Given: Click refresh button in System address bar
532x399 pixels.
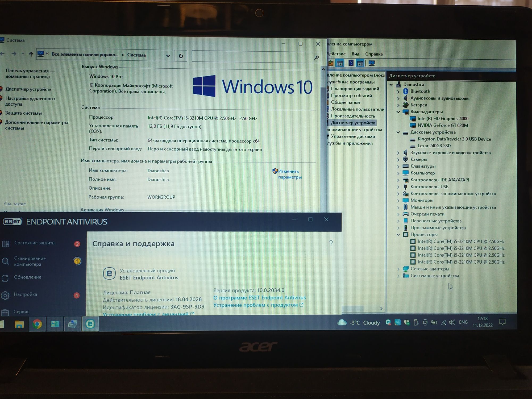Looking at the screenshot, I should click(181, 56).
